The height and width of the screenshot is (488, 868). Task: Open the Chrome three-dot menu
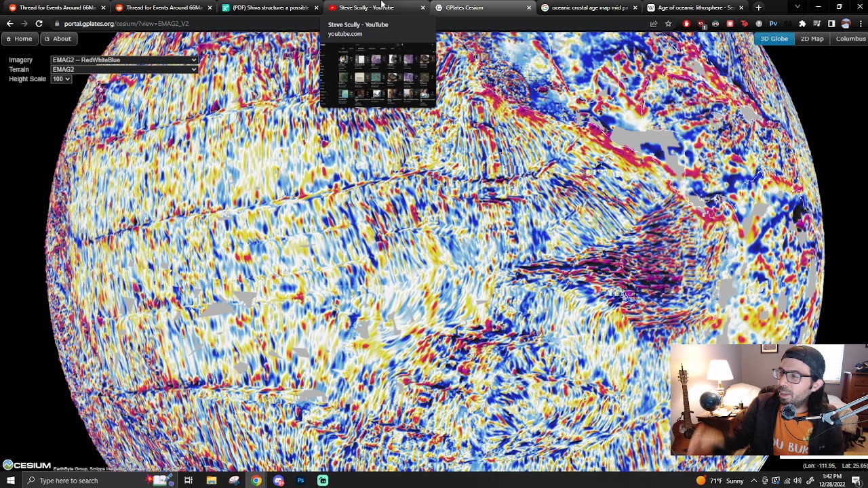pyautogui.click(x=860, y=24)
